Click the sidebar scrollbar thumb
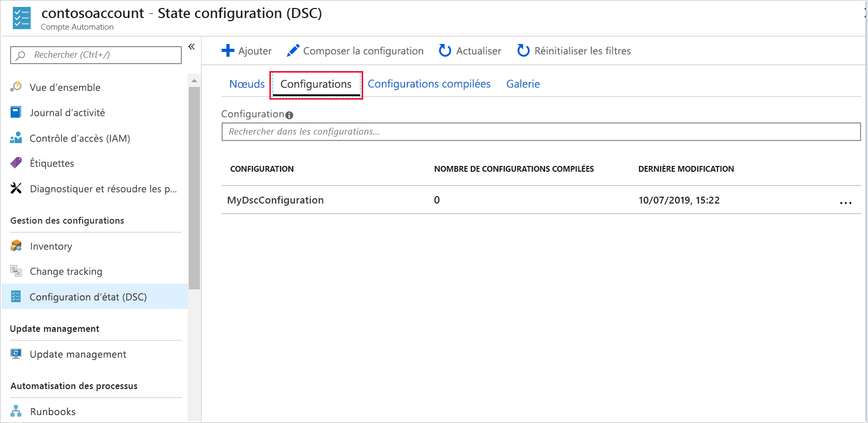868x423 pixels. tap(195, 188)
